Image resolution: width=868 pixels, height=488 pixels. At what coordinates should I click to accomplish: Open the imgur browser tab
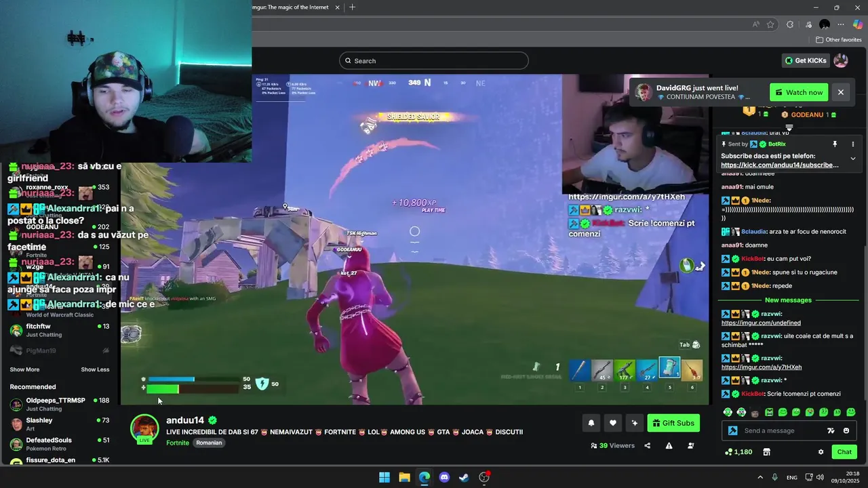(x=292, y=7)
